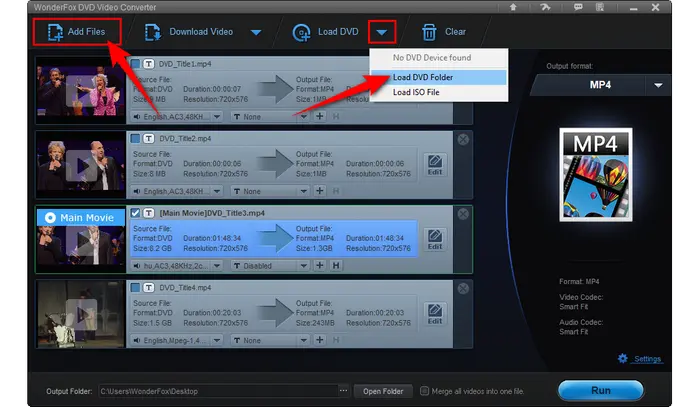Minimize the WonderFox window
This screenshot has height=407, width=700.
pyautogui.click(x=633, y=8)
